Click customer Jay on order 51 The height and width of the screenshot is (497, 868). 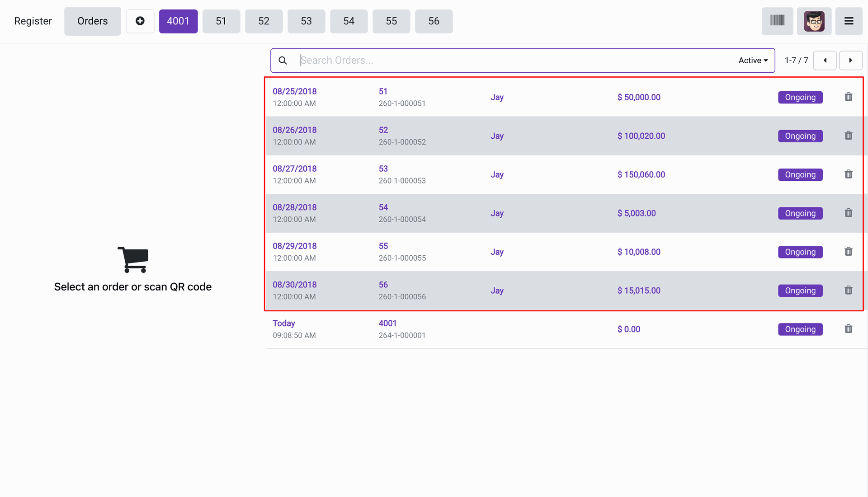[497, 97]
